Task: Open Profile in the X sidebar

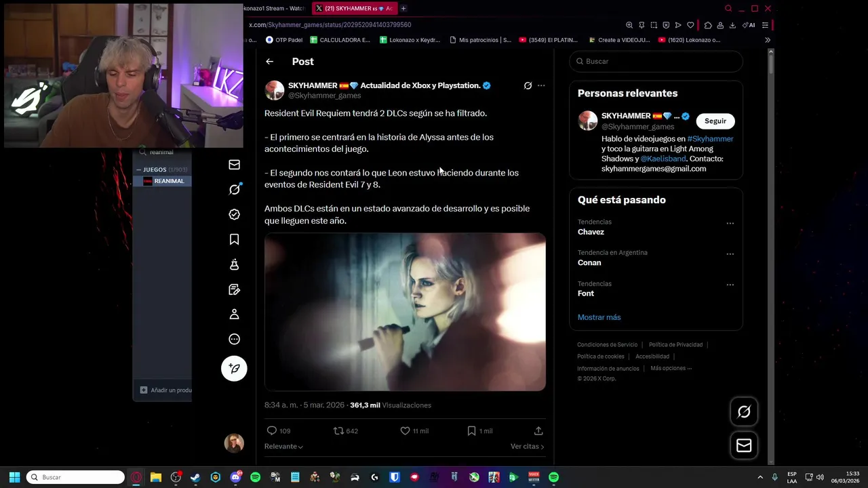Action: [x=234, y=314]
